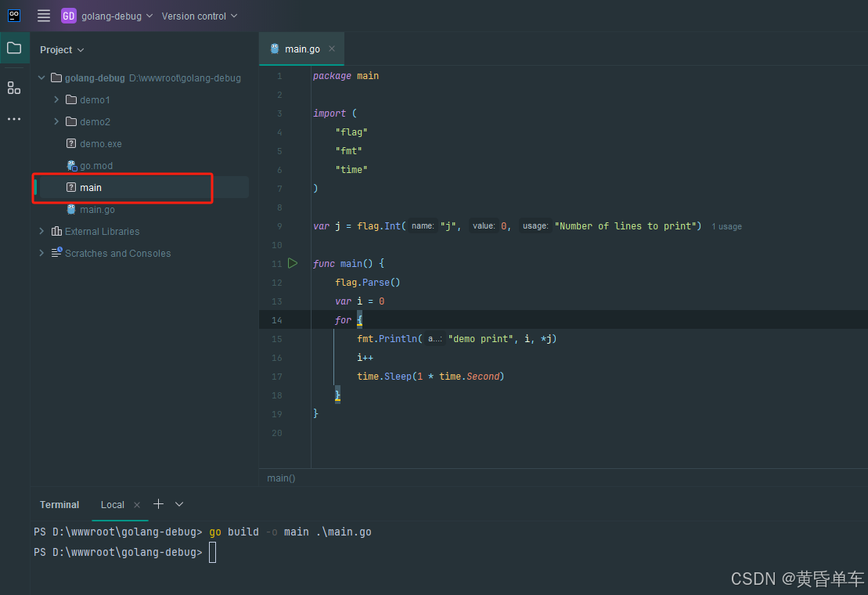Click the main() breadcrumb in the editor
868x595 pixels.
pyautogui.click(x=281, y=478)
